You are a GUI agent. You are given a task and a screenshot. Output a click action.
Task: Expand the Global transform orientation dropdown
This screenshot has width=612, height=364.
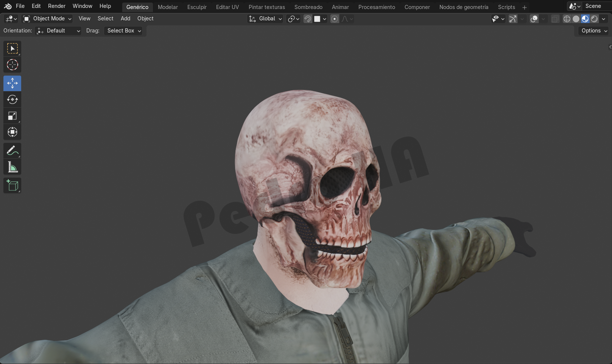265,19
